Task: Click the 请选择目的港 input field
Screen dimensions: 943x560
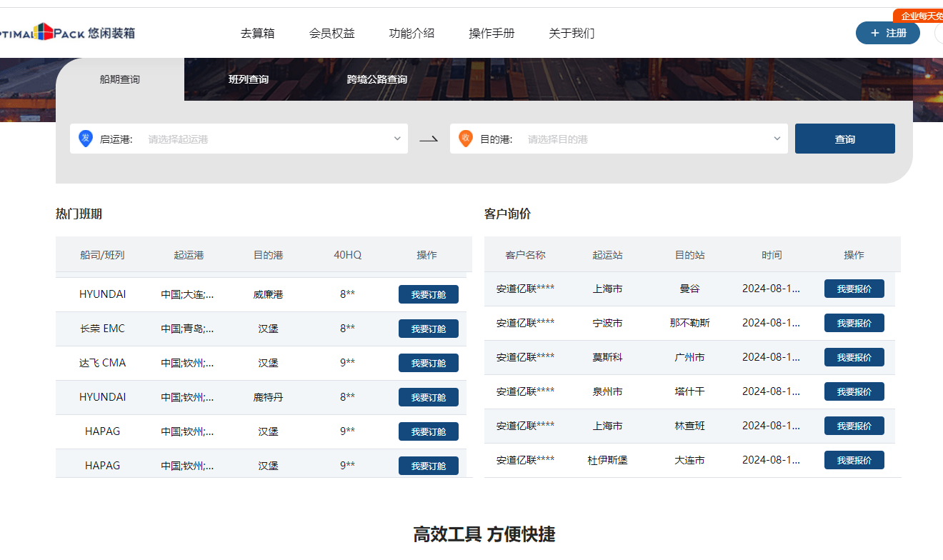Action: [643, 139]
